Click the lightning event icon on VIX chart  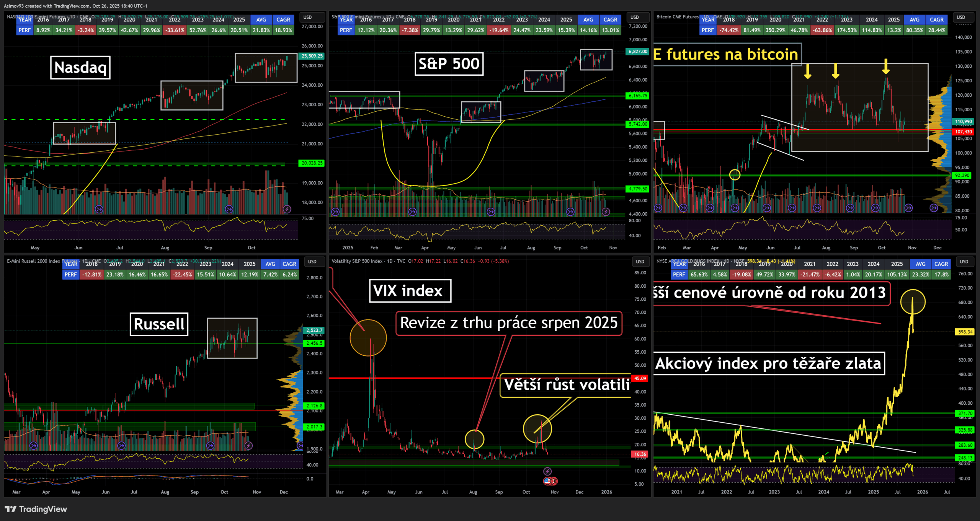(x=547, y=471)
